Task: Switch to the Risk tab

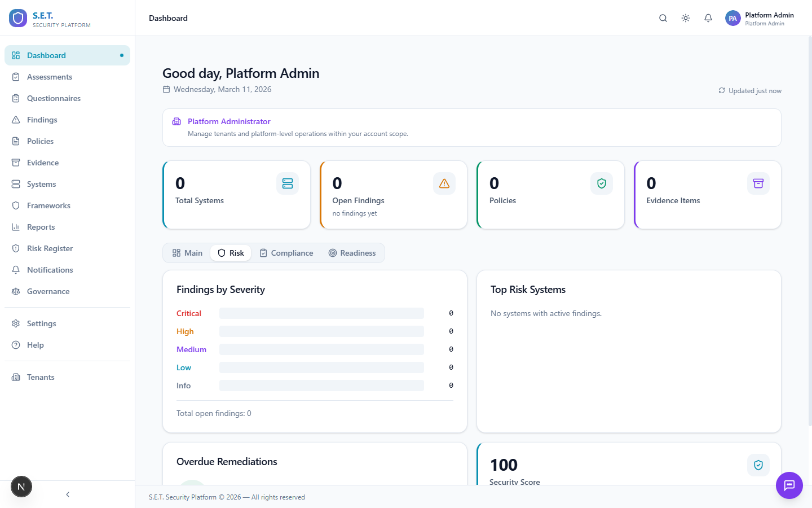Action: pos(231,253)
